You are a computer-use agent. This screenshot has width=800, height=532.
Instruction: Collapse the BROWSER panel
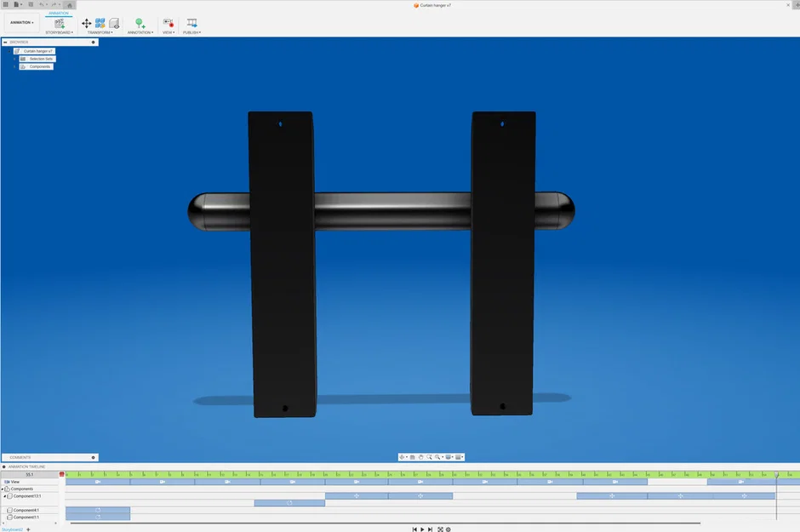click(x=5, y=43)
